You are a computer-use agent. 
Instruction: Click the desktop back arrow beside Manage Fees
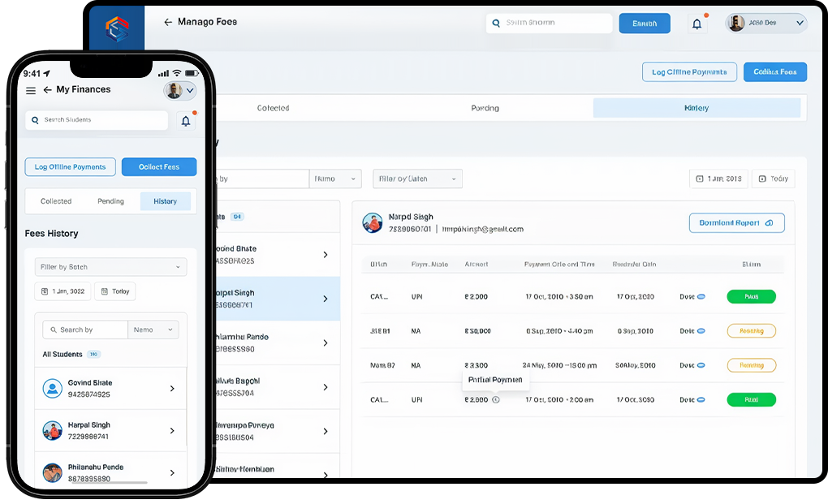click(x=168, y=23)
